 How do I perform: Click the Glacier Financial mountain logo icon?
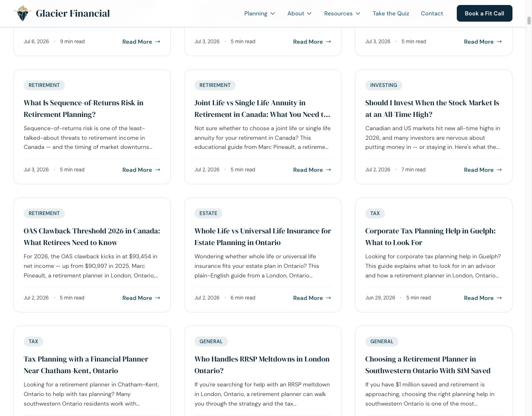pyautogui.click(x=22, y=13)
